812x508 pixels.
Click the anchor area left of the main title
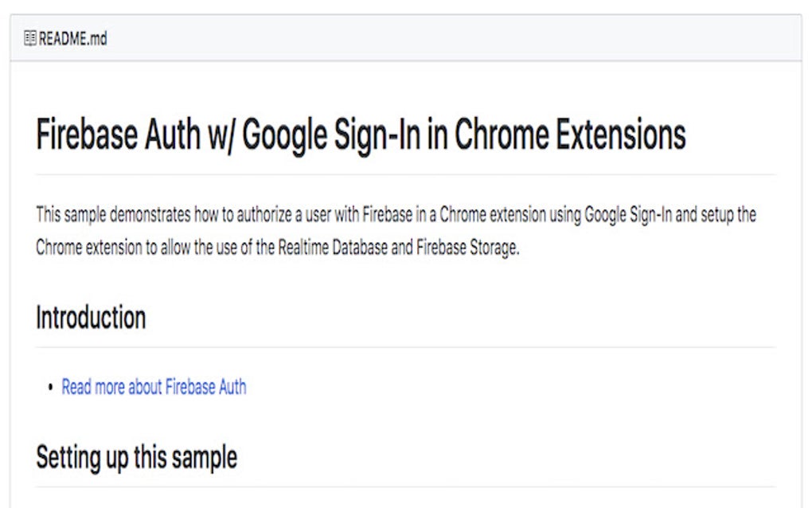[24, 134]
